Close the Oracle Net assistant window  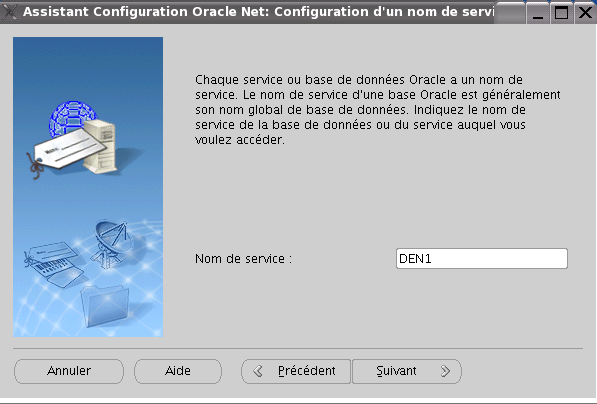[585, 13]
